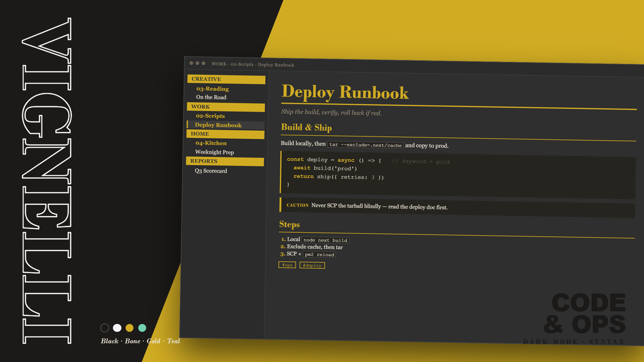Click the tar --exclude inline code

pyautogui.click(x=365, y=145)
